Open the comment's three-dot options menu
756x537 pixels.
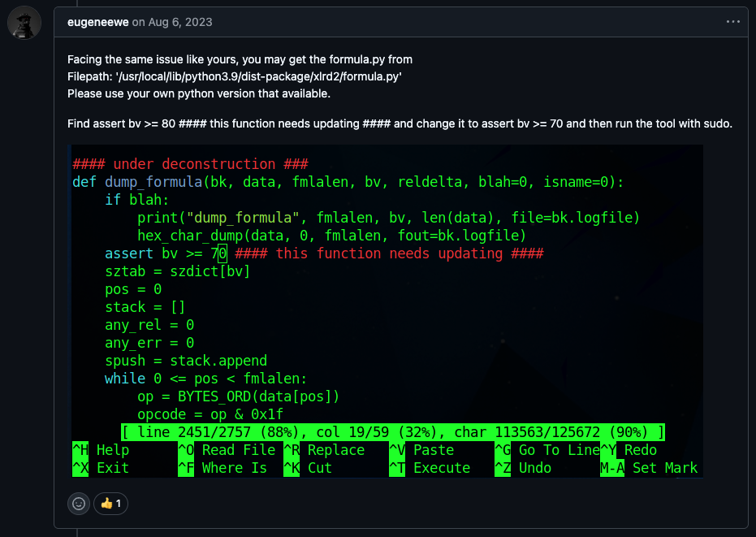coord(732,22)
